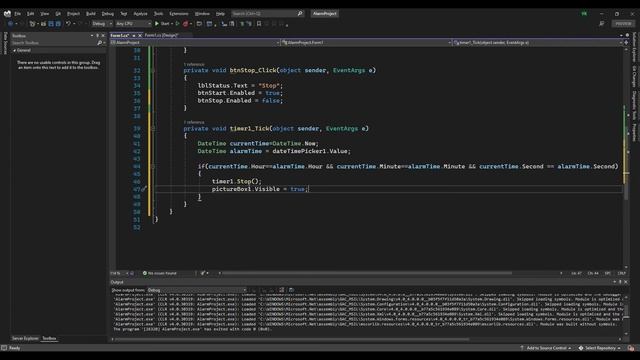This screenshot has height=360, width=640.
Task: Switch to the Form1.cs tab
Action: pyautogui.click(x=120, y=36)
